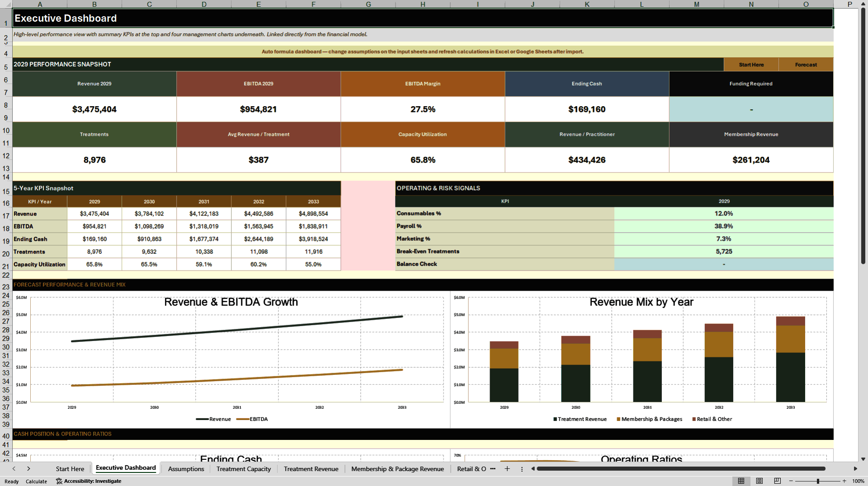Click the Ending Cash $169,160 card value
This screenshot has width=868, height=486.
(x=587, y=109)
